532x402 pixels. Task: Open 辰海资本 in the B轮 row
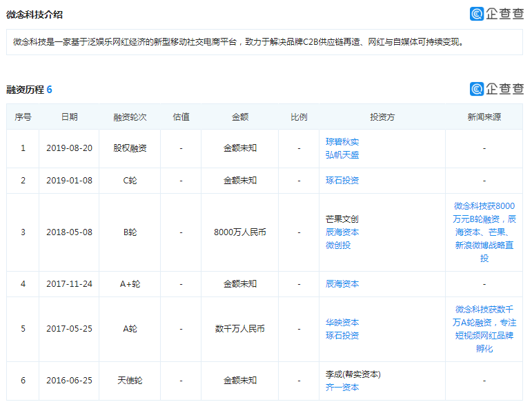[x=342, y=232]
